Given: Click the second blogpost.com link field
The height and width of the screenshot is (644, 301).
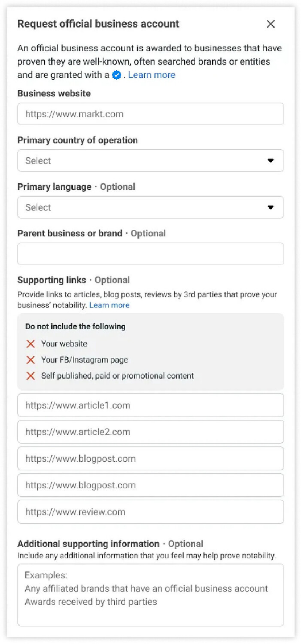Looking at the screenshot, I should tap(150, 485).
